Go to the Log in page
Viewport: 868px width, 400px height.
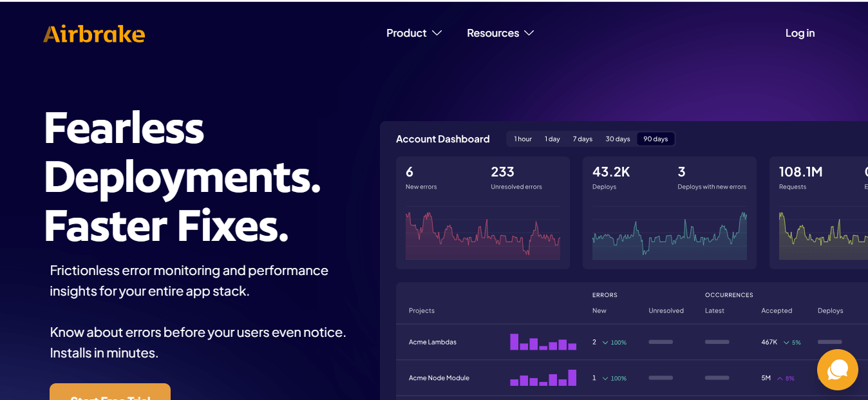tap(800, 33)
